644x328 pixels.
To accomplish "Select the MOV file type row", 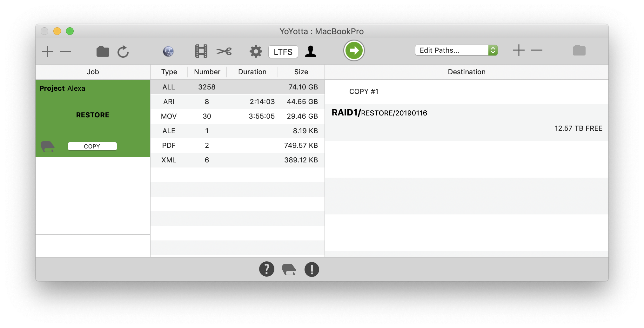I will (237, 116).
